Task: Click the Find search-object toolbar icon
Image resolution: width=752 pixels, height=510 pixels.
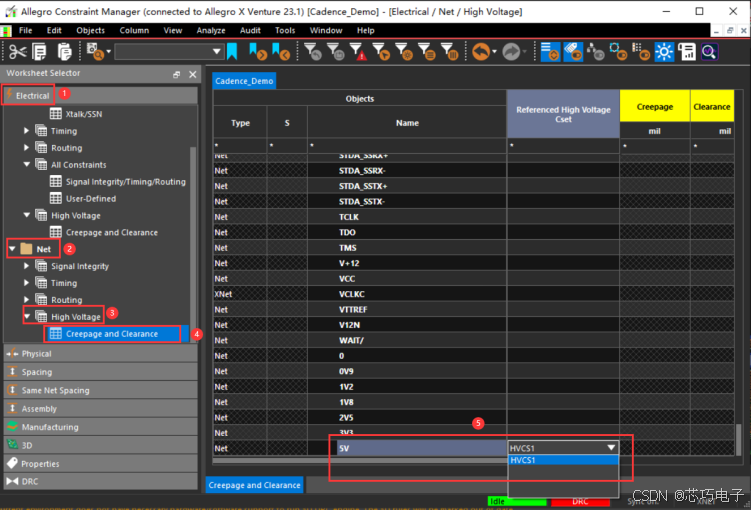Action: click(x=94, y=51)
